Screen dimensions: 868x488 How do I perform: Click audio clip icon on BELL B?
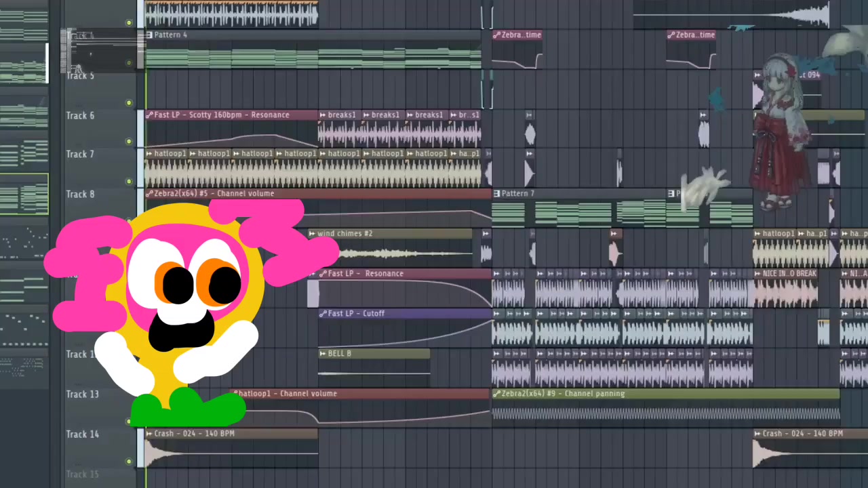323,354
